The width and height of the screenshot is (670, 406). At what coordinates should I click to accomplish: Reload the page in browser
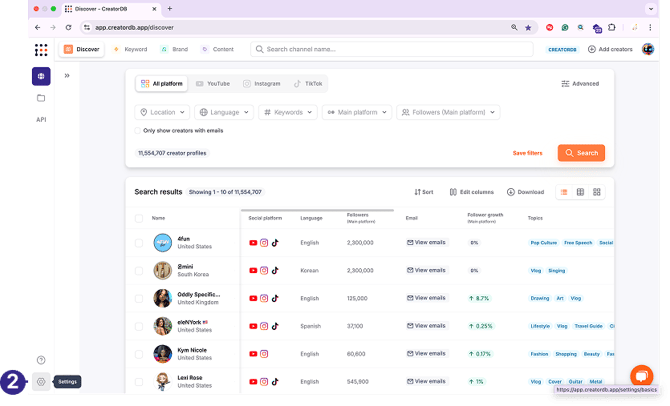[68, 28]
